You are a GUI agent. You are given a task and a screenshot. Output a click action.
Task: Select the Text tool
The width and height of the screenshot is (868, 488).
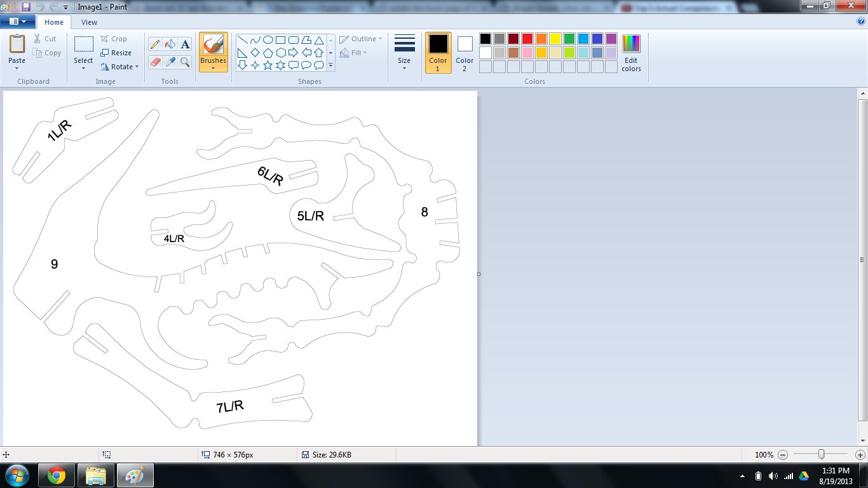(x=185, y=44)
